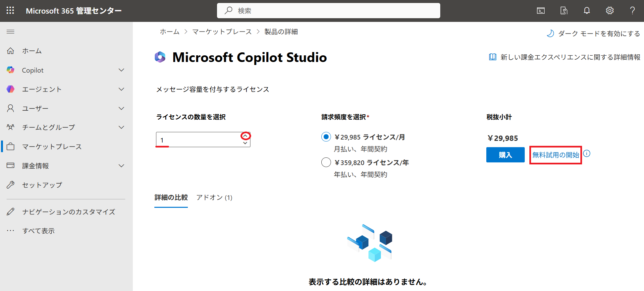Click 無料試用の開始 link
The width and height of the screenshot is (644, 291).
point(556,155)
